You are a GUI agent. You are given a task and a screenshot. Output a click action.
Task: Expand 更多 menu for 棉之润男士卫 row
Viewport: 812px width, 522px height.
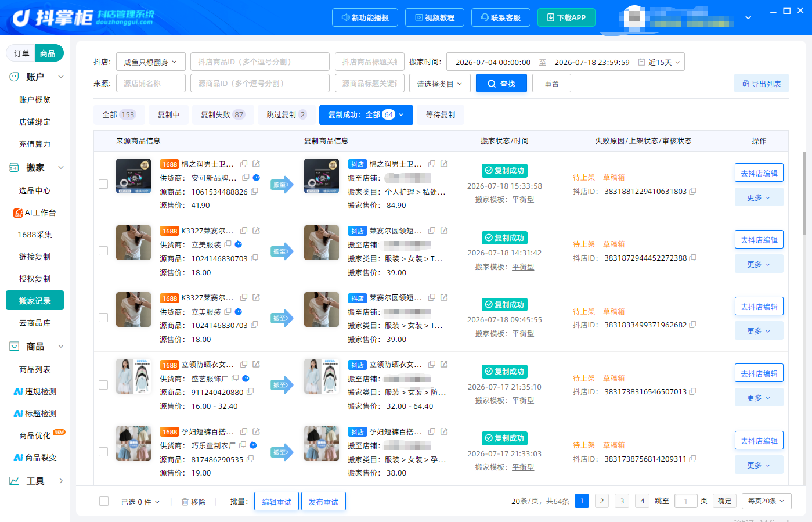click(759, 197)
